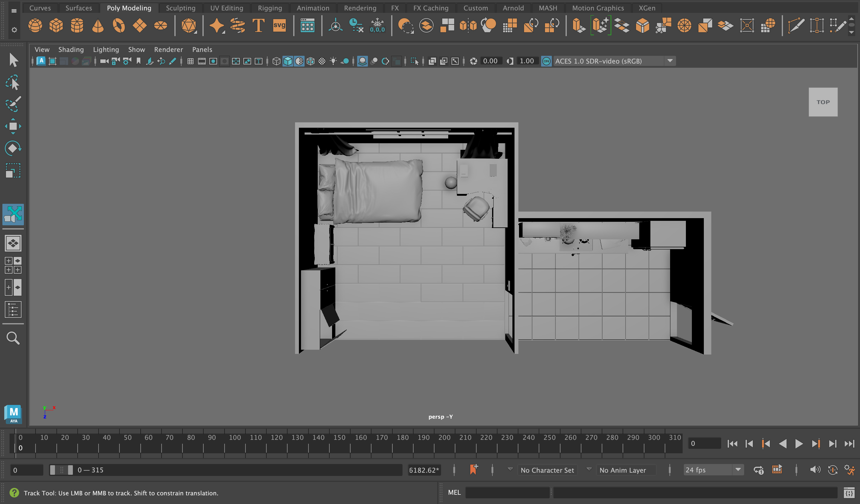
Task: Play the animation forwards
Action: pos(798,444)
